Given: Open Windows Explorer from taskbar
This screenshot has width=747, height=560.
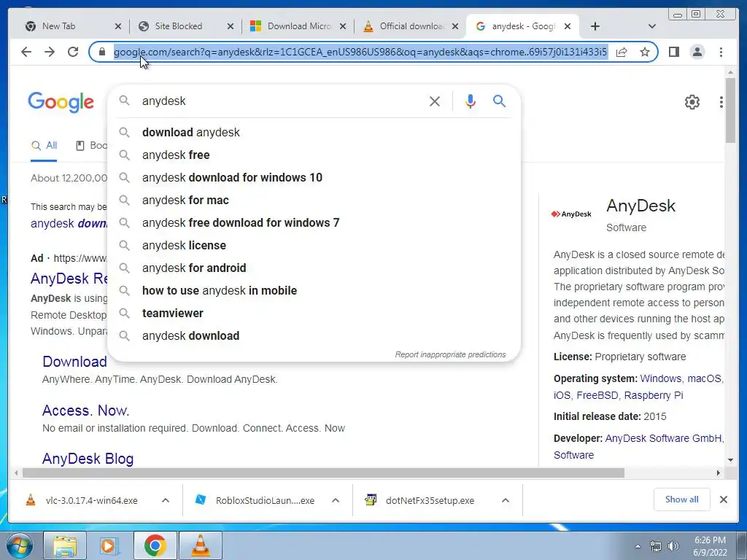Looking at the screenshot, I should (x=65, y=545).
